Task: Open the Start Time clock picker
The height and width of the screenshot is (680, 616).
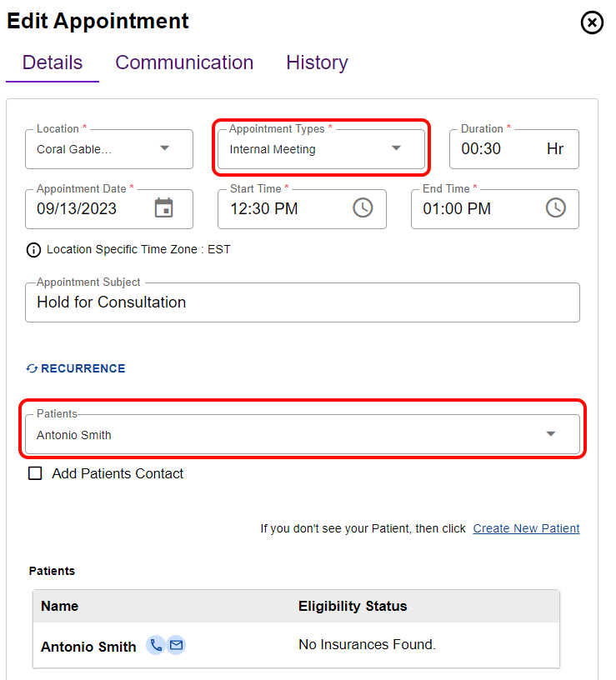Action: click(363, 208)
